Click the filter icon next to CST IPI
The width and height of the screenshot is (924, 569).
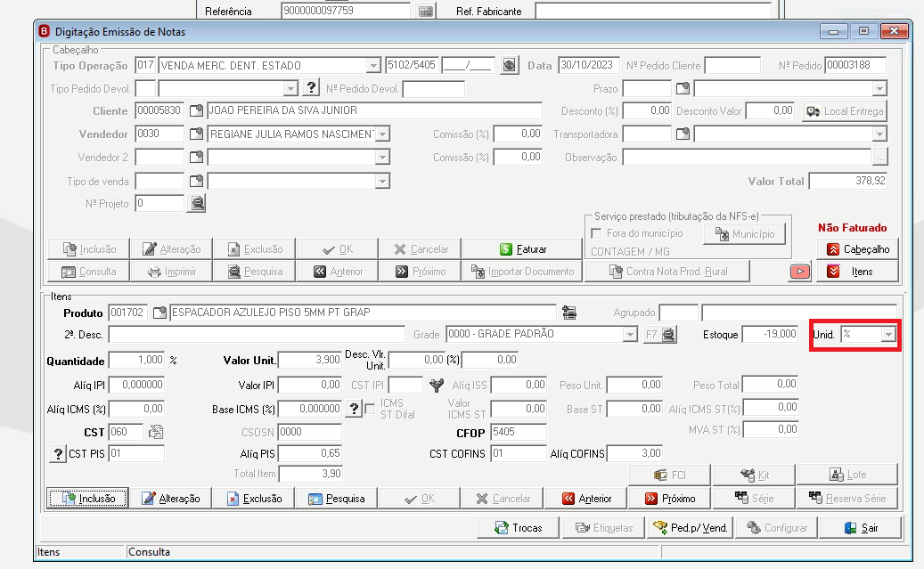(436, 386)
